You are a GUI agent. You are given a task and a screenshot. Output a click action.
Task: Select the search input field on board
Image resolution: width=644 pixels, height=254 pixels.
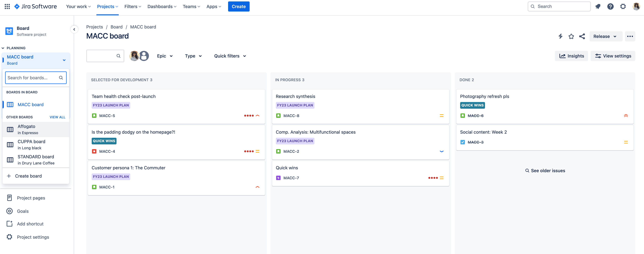point(105,55)
